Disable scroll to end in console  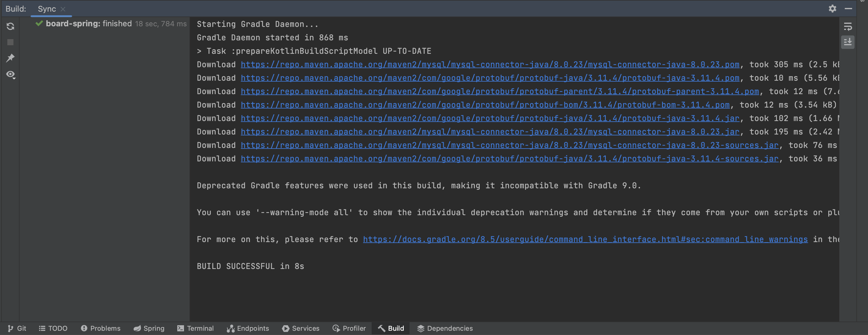(848, 42)
